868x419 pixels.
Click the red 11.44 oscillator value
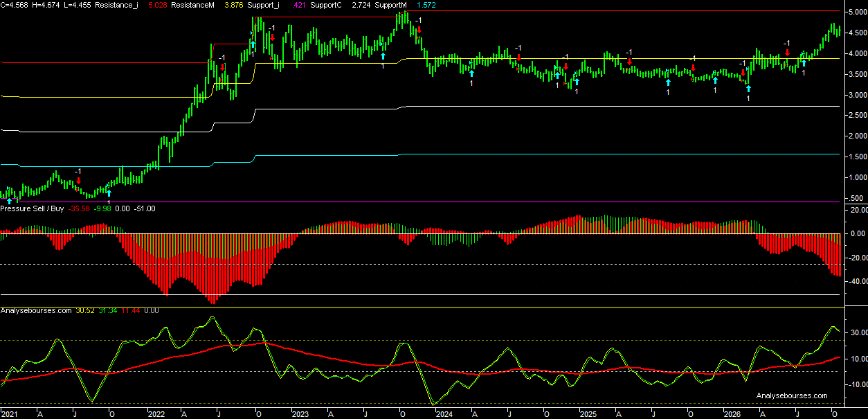click(129, 311)
